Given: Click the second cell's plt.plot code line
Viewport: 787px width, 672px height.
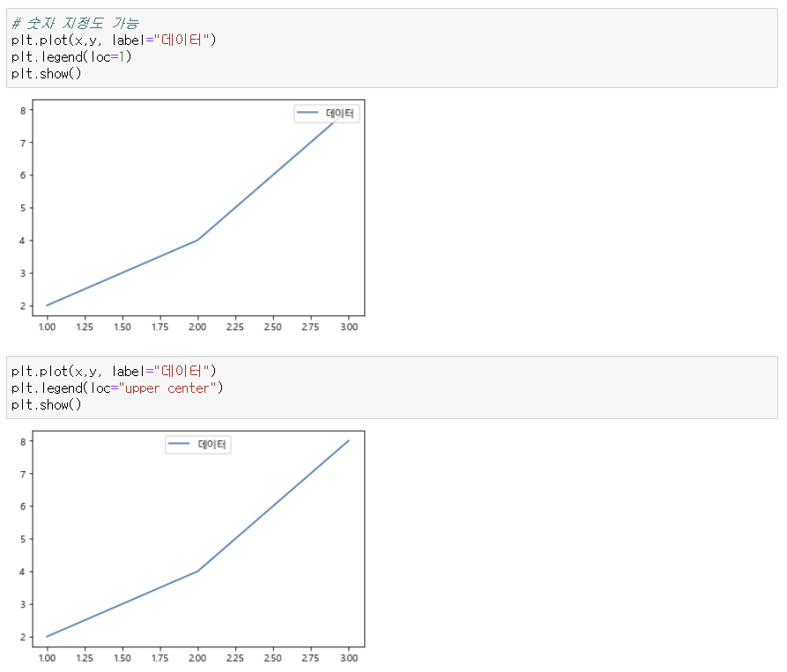Looking at the screenshot, I should coord(114,371).
